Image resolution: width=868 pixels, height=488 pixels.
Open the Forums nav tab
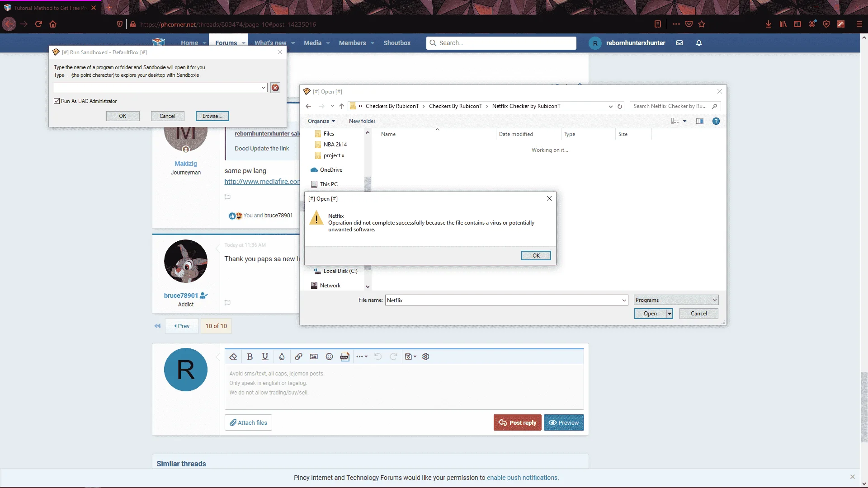click(226, 43)
